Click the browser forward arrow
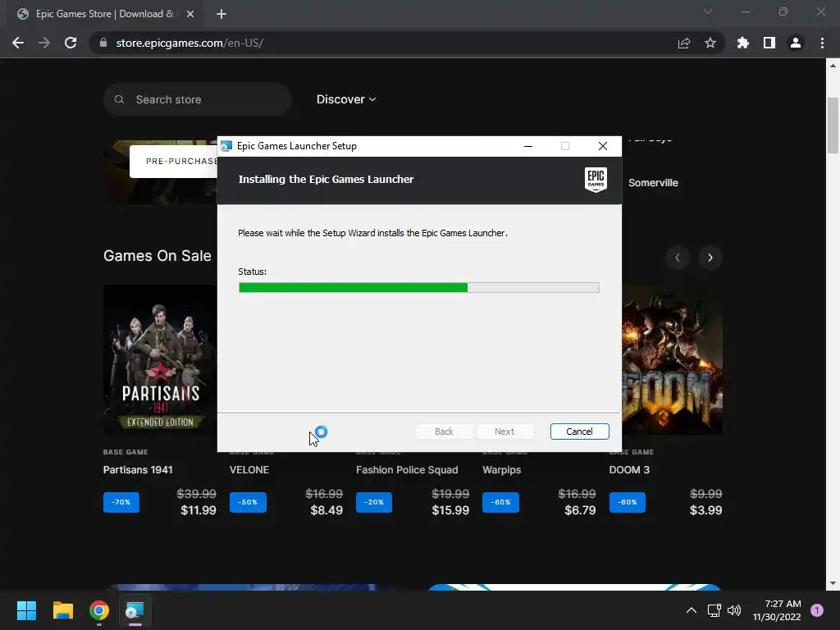The width and height of the screenshot is (840, 630). tap(44, 43)
